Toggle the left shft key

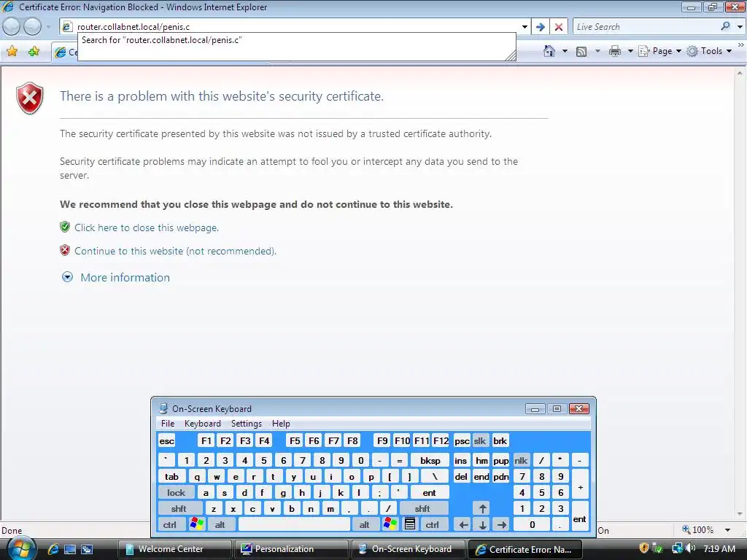(x=179, y=508)
